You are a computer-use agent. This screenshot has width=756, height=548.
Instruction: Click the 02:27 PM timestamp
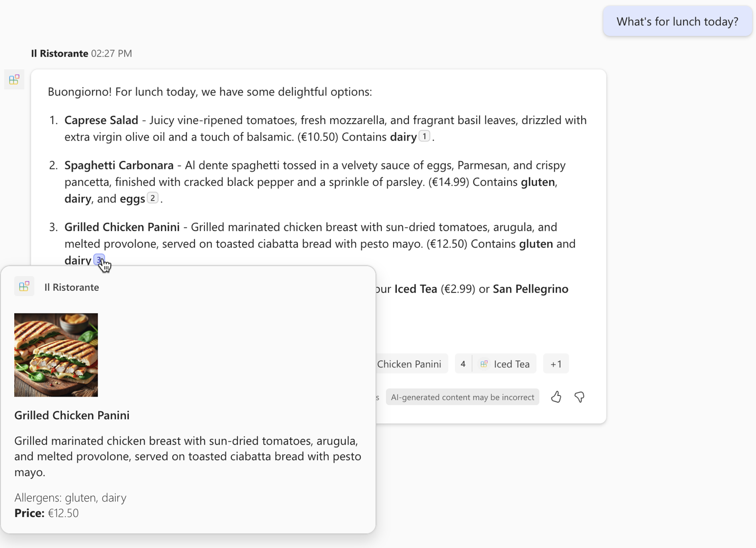click(111, 53)
